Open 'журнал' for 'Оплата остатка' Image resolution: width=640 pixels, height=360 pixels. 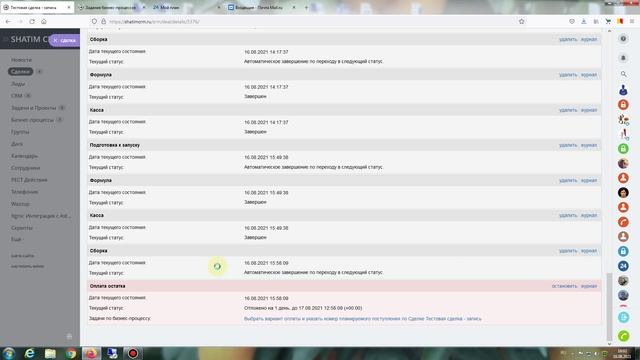click(589, 286)
